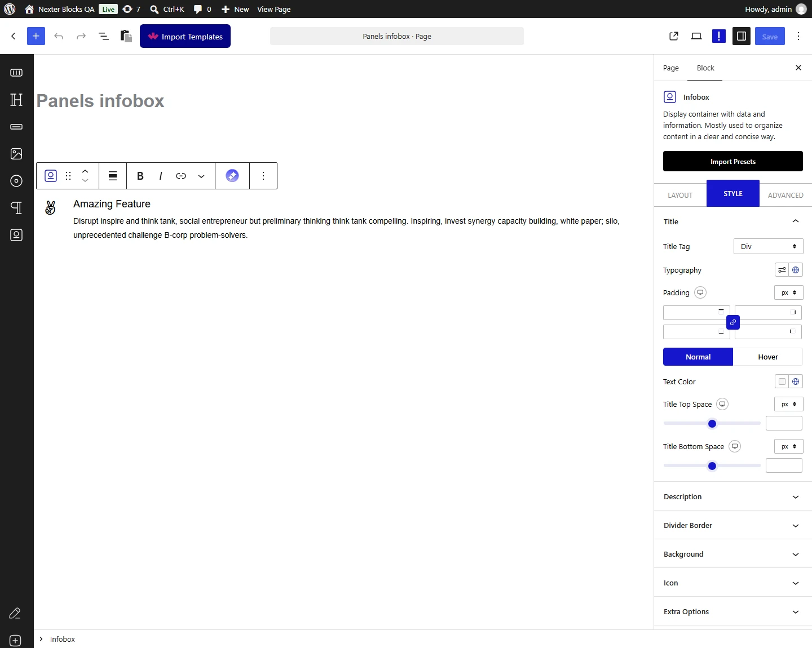Click the Import Presets button
Viewport: 812px width, 648px height.
[x=733, y=161]
